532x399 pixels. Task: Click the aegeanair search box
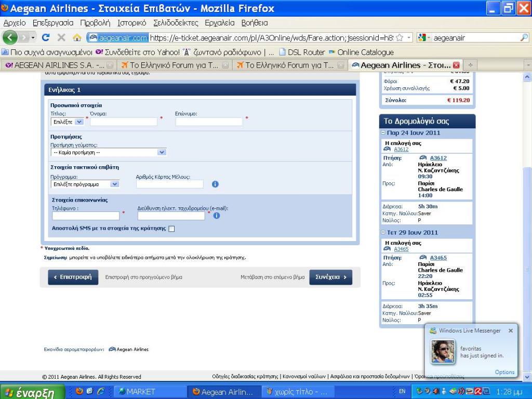(476, 37)
